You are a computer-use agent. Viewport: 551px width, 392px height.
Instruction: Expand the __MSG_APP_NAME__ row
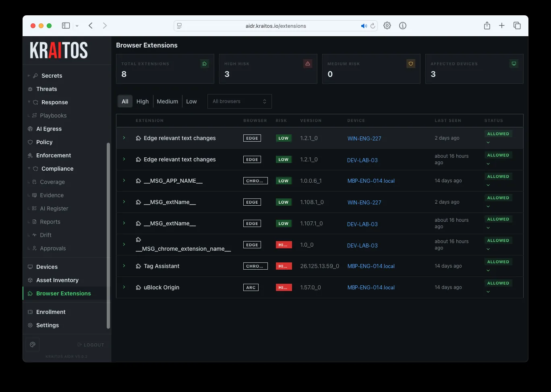[x=124, y=181]
